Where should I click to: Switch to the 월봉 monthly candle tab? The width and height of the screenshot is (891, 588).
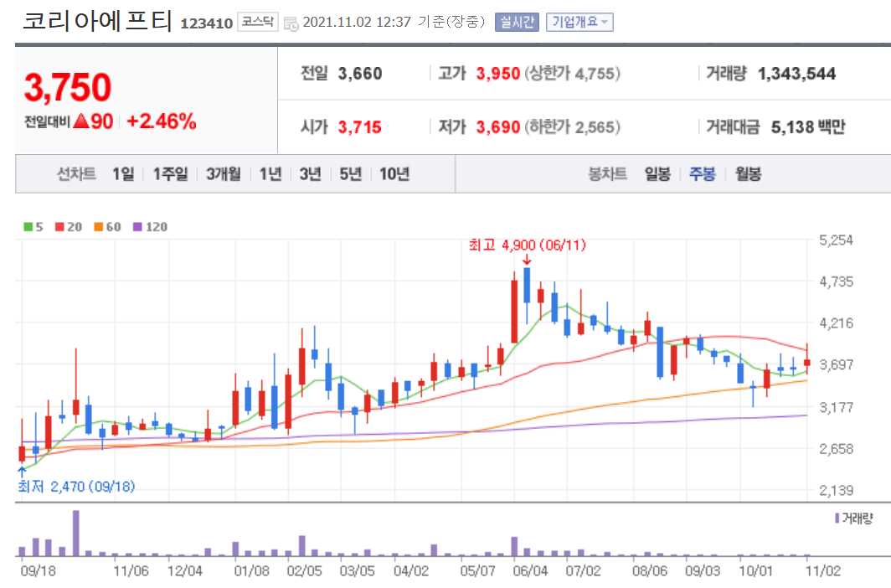point(746,173)
